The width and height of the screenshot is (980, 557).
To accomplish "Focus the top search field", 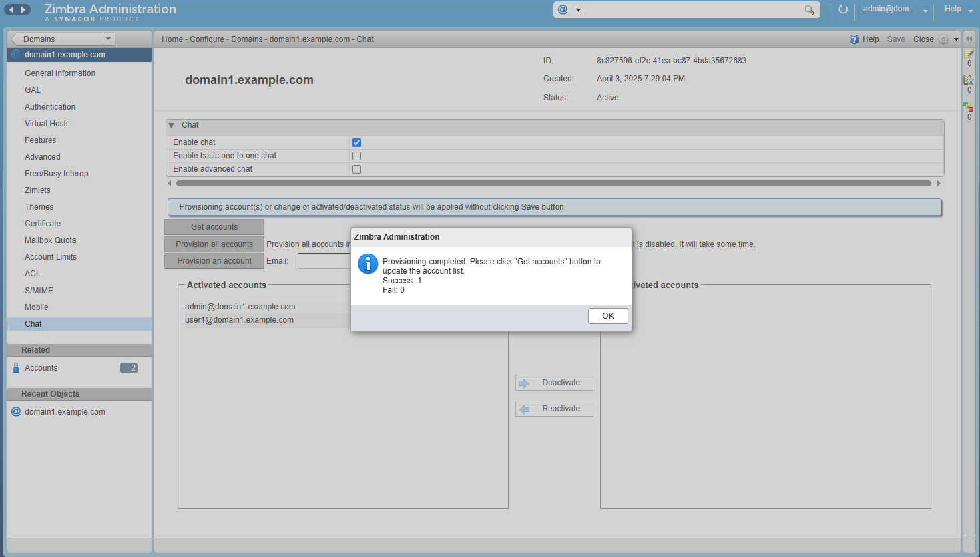I will [694, 9].
